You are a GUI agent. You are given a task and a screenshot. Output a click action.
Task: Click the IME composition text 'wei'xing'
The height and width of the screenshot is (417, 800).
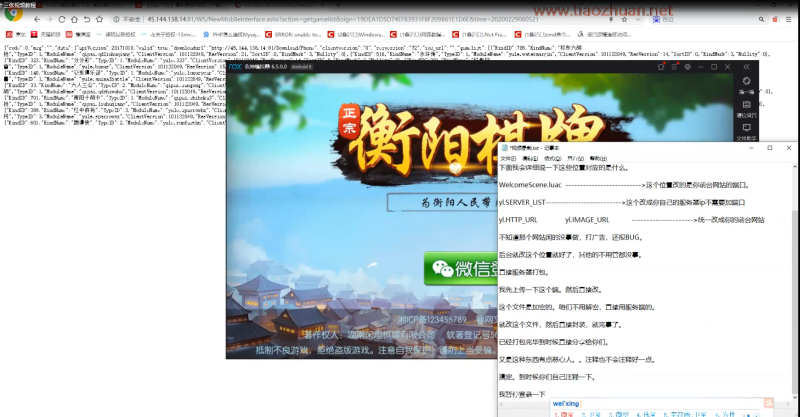coord(566,404)
